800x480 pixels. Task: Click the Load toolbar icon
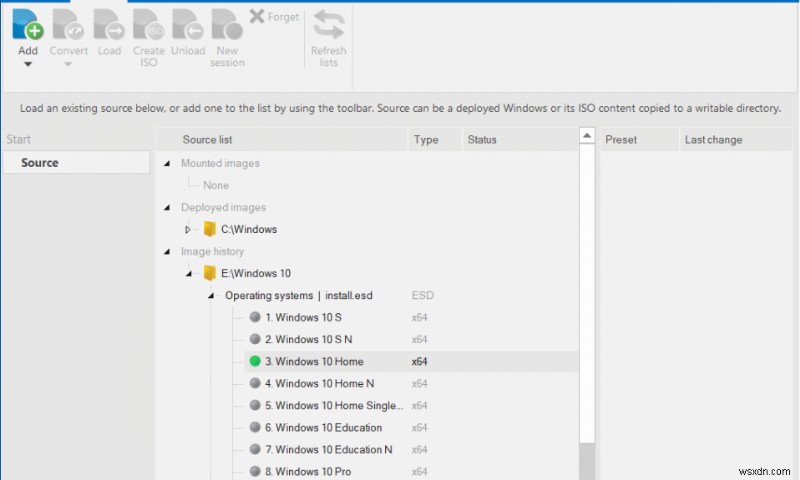[109, 23]
